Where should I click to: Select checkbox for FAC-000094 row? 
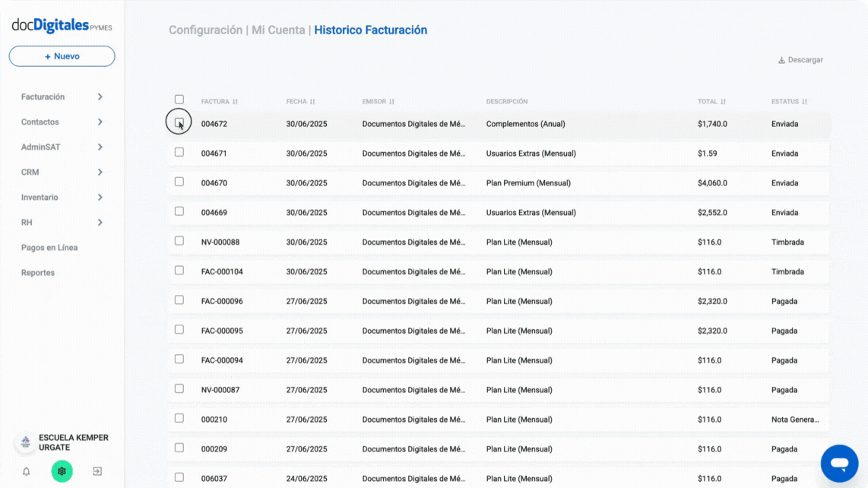tap(179, 359)
